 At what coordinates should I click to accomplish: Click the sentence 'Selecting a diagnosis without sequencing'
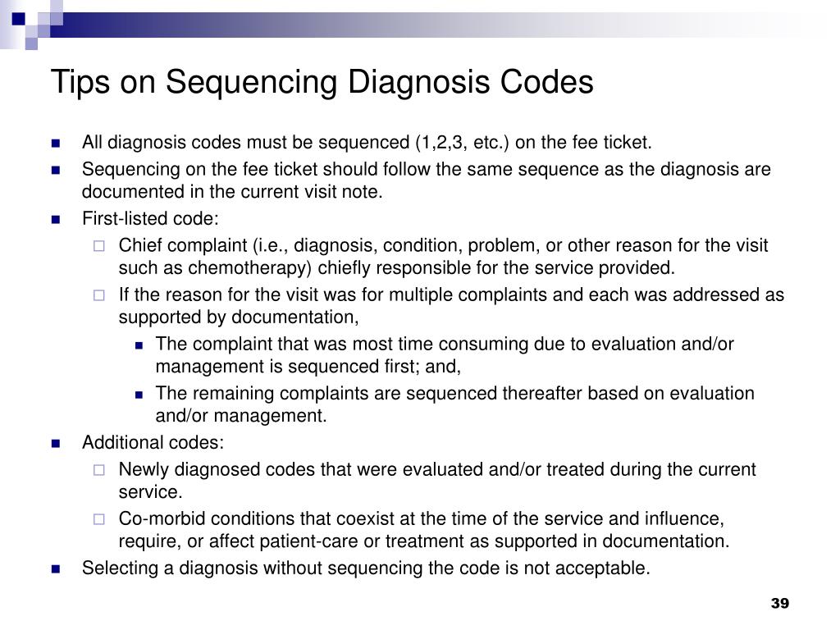(366, 568)
